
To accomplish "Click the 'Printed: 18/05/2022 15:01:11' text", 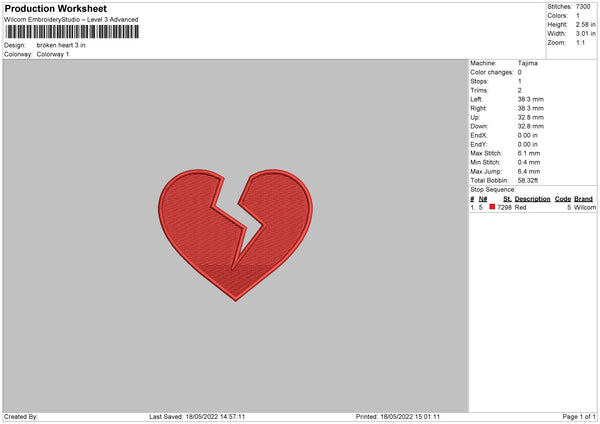I will [x=398, y=417].
